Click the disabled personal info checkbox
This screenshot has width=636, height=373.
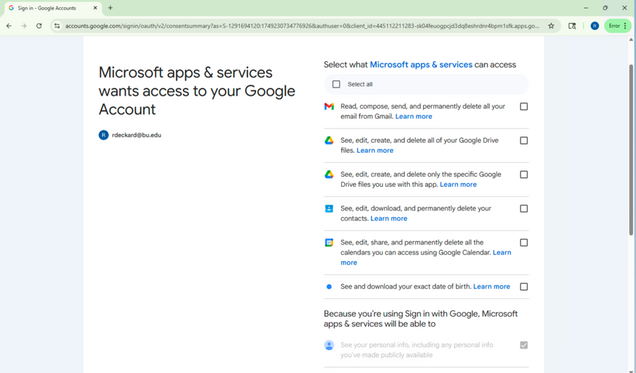coord(524,345)
